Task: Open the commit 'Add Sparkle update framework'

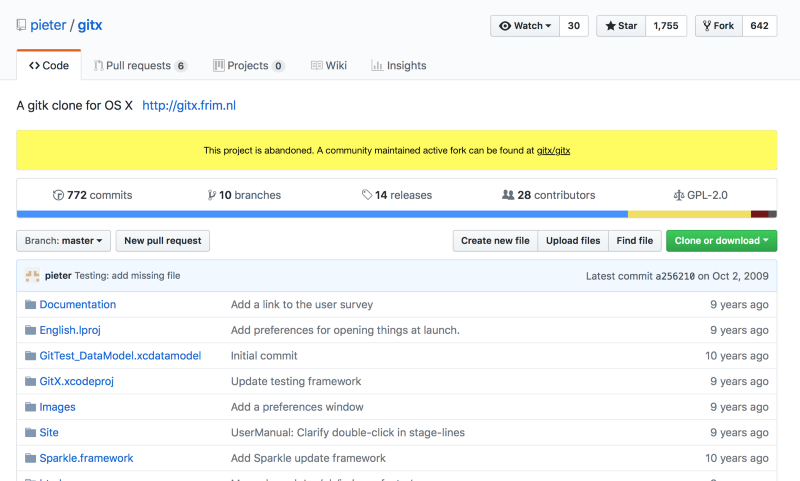Action: (308, 458)
